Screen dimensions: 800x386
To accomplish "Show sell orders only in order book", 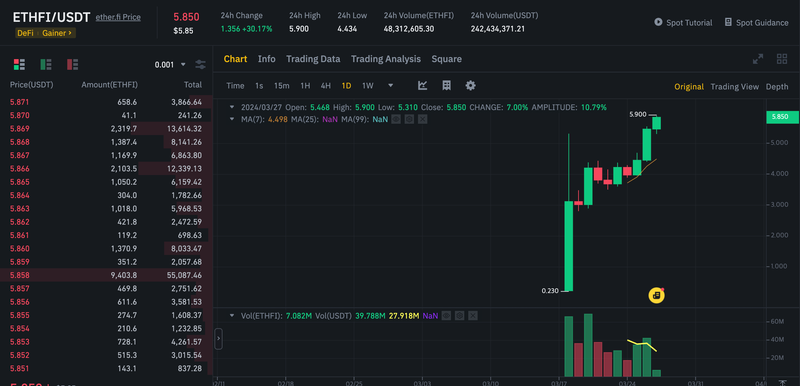I will point(72,64).
